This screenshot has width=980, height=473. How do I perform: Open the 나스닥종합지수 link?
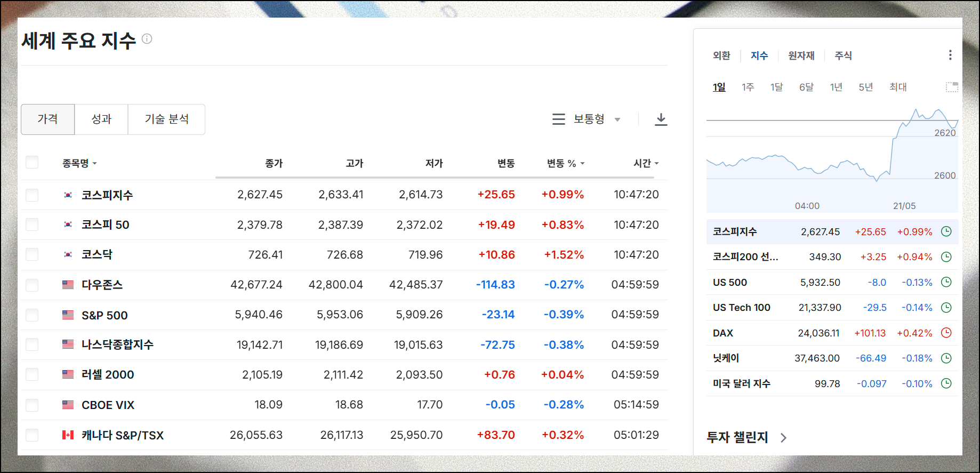[x=117, y=344]
